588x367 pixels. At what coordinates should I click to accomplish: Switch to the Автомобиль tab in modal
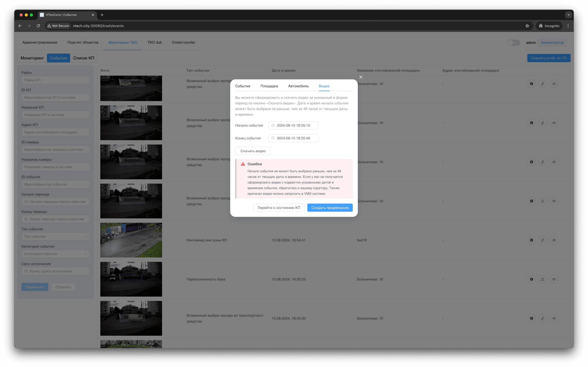(298, 86)
